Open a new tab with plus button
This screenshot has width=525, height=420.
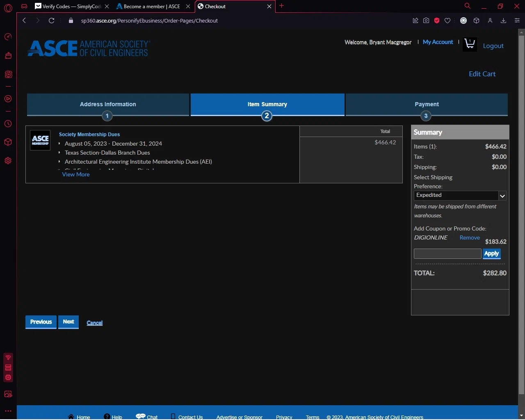[281, 6]
